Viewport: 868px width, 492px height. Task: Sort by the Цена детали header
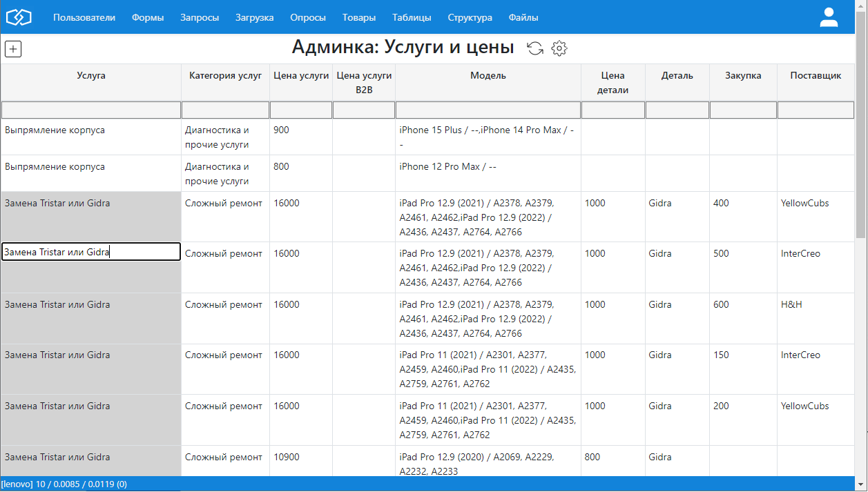coord(613,82)
